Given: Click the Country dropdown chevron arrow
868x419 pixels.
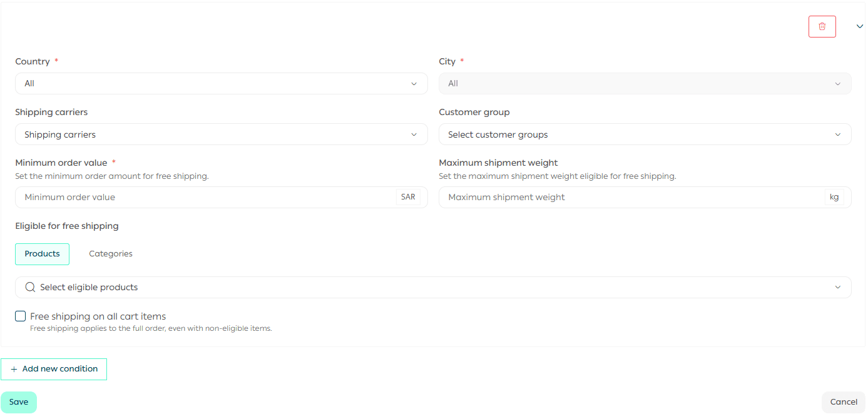Looking at the screenshot, I should tap(414, 84).
